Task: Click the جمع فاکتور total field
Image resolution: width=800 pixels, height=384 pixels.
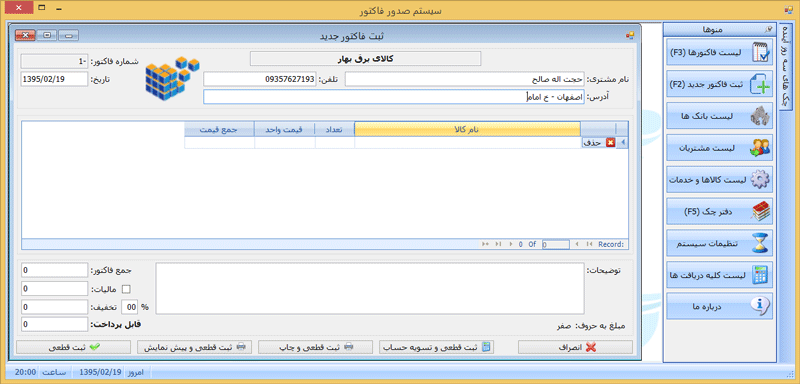Action: 55,270
